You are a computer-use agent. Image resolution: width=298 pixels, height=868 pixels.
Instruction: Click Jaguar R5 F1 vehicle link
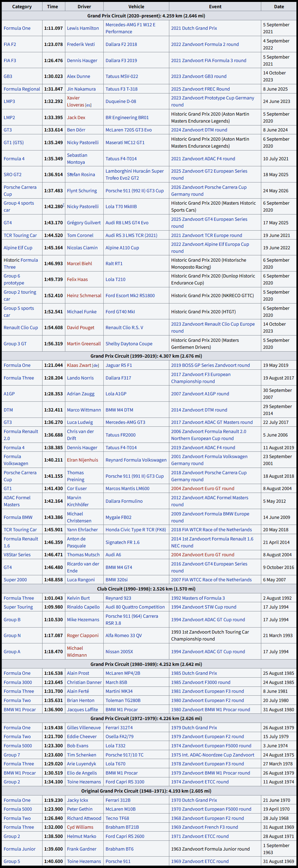(119, 365)
